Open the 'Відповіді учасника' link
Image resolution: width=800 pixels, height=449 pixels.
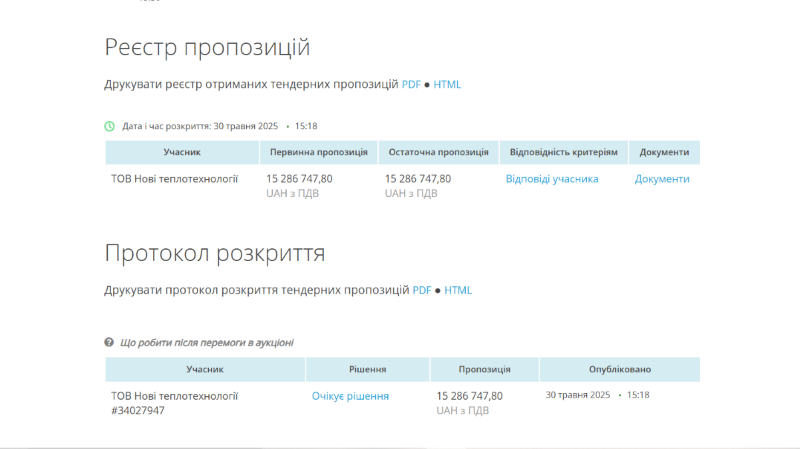click(x=552, y=179)
